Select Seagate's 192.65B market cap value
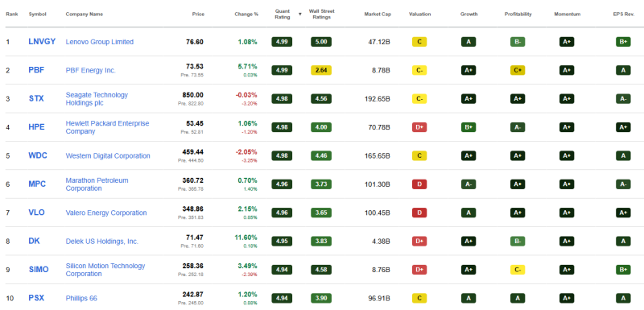The height and width of the screenshot is (310, 644). 377,99
